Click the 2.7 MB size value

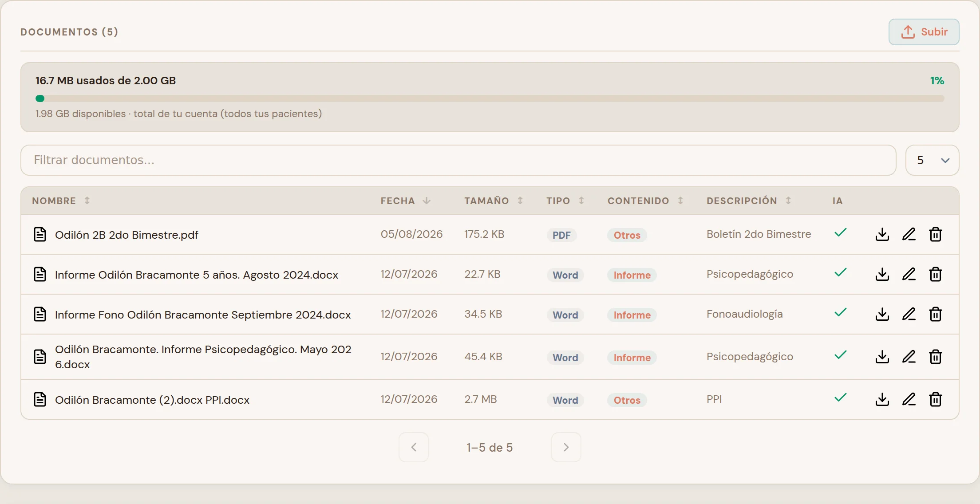480,399
